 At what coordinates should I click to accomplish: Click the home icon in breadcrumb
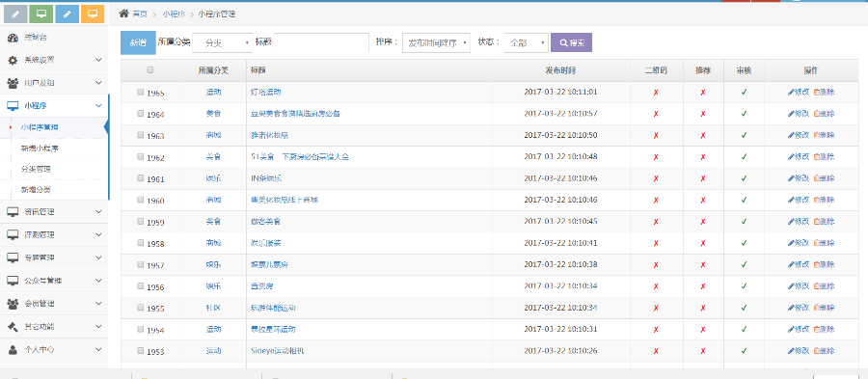click(124, 14)
